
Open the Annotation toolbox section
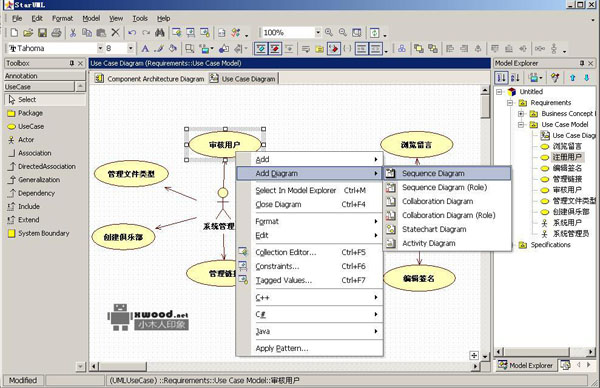tap(44, 76)
